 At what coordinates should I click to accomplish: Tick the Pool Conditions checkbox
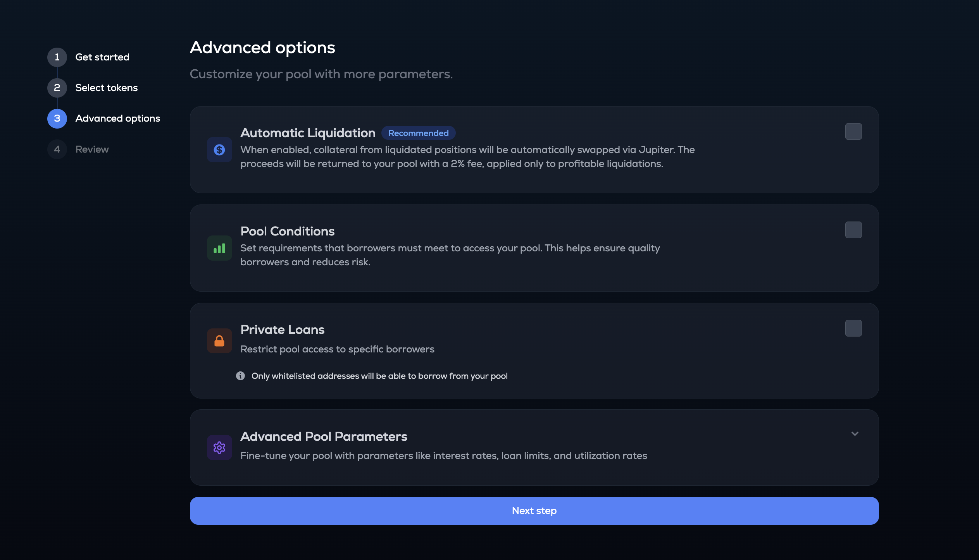click(x=853, y=230)
